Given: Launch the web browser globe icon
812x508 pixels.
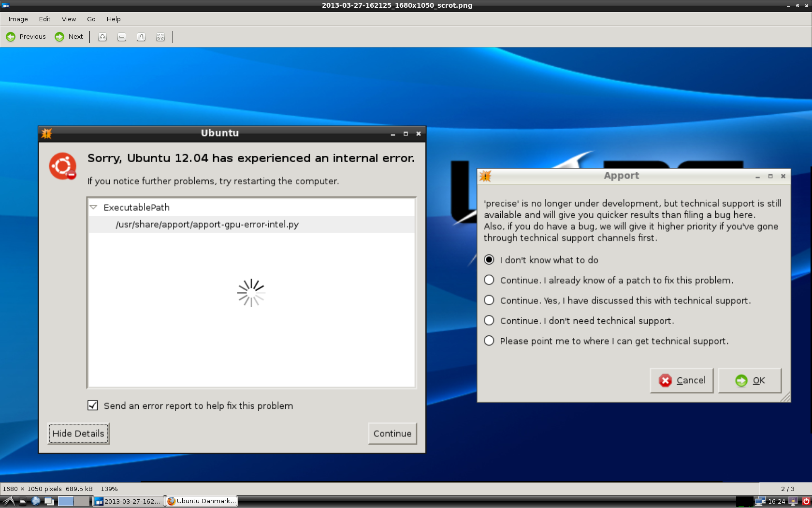Looking at the screenshot, I should pos(36,501).
